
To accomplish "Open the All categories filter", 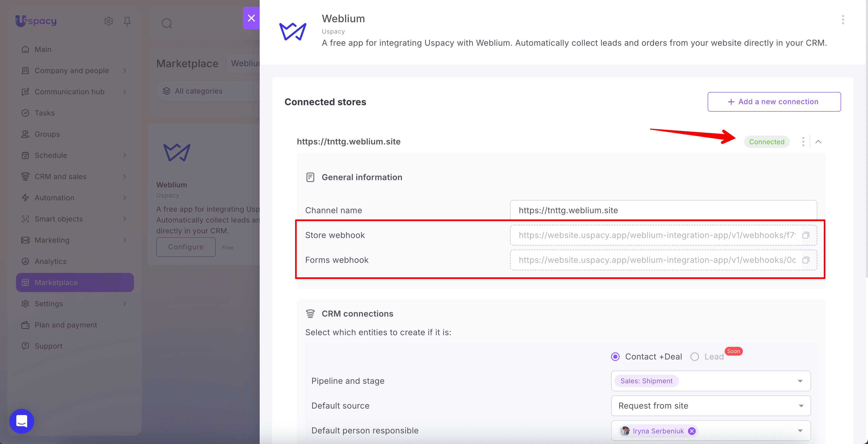I will [x=208, y=91].
